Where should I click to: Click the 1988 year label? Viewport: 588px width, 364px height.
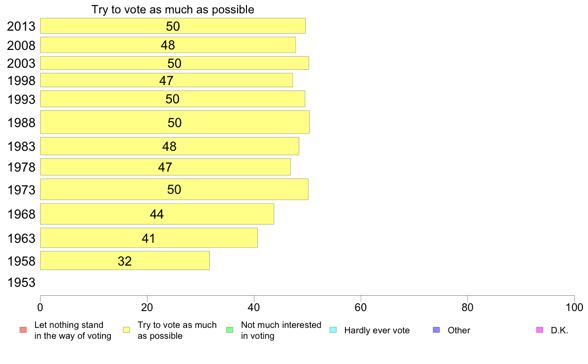point(21,123)
